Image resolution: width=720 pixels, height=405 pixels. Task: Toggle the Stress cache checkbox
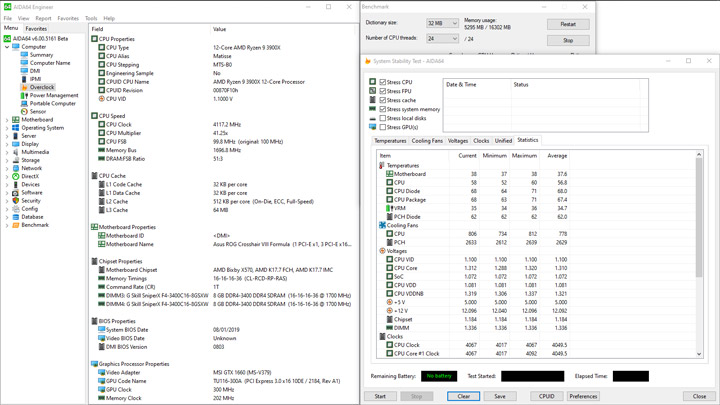click(382, 100)
